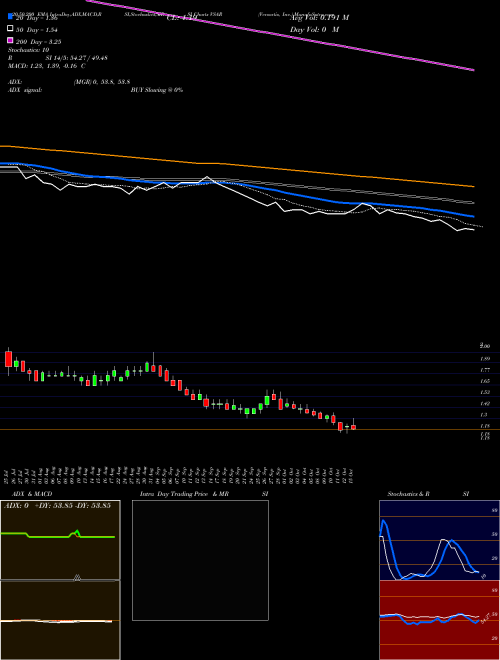Click the 'SI 14/3: 34.27 / 49.48' value
Viewport: 500px width, 660px height.
coord(77,58)
